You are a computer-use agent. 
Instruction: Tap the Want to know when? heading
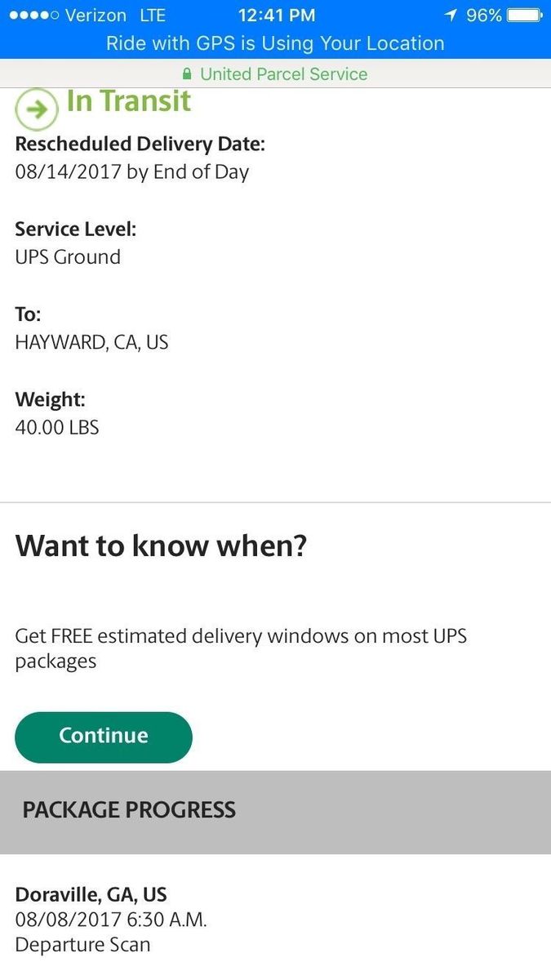(x=161, y=546)
